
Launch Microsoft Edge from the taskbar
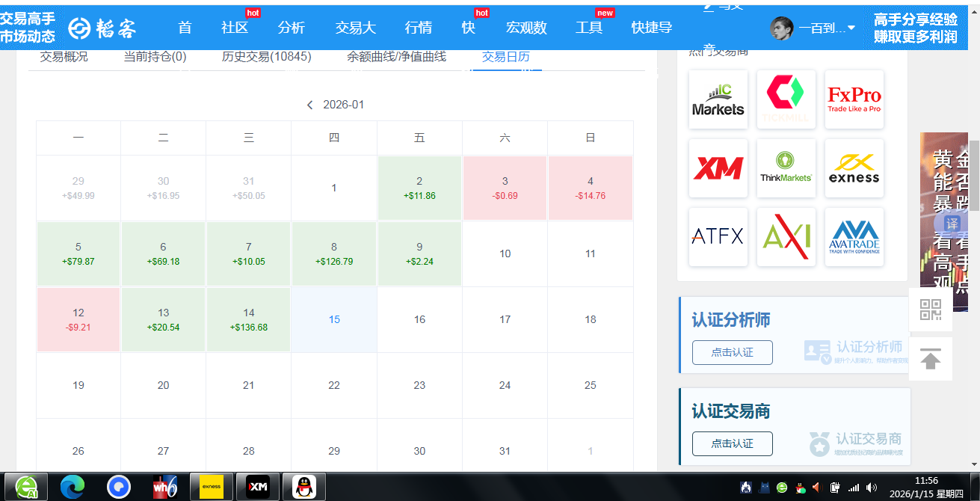(73, 487)
